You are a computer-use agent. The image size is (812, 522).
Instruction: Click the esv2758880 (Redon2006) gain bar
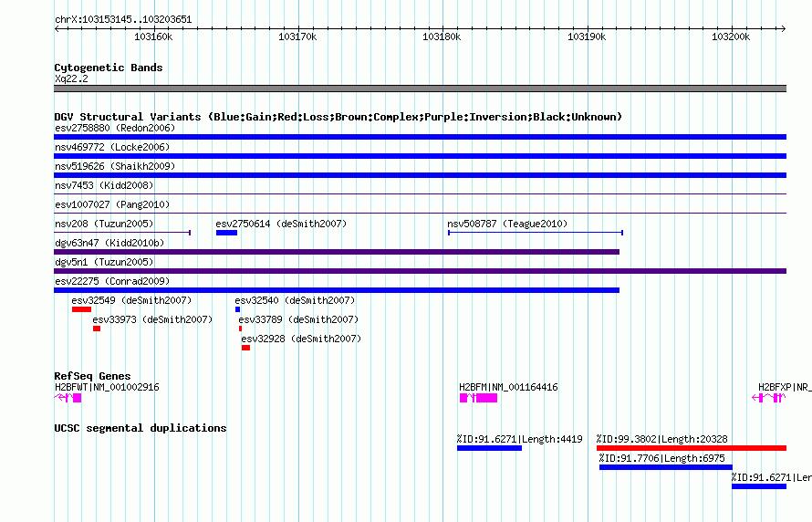point(420,137)
